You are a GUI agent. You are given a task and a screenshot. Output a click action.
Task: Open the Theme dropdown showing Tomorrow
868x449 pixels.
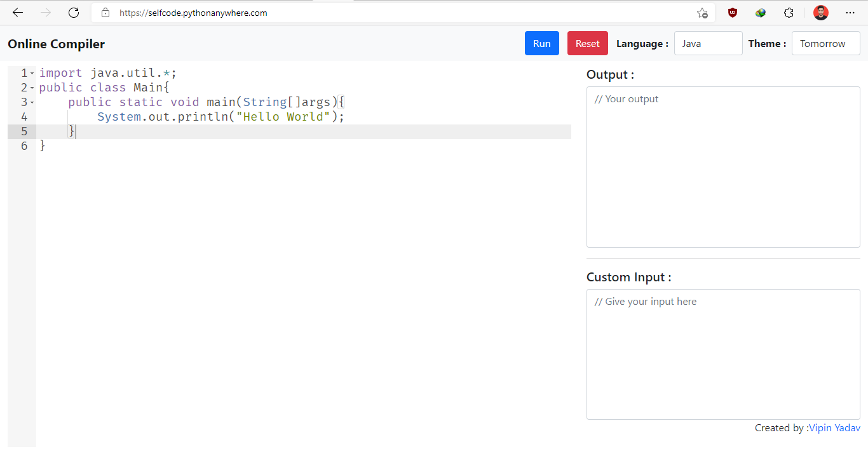[x=825, y=43]
